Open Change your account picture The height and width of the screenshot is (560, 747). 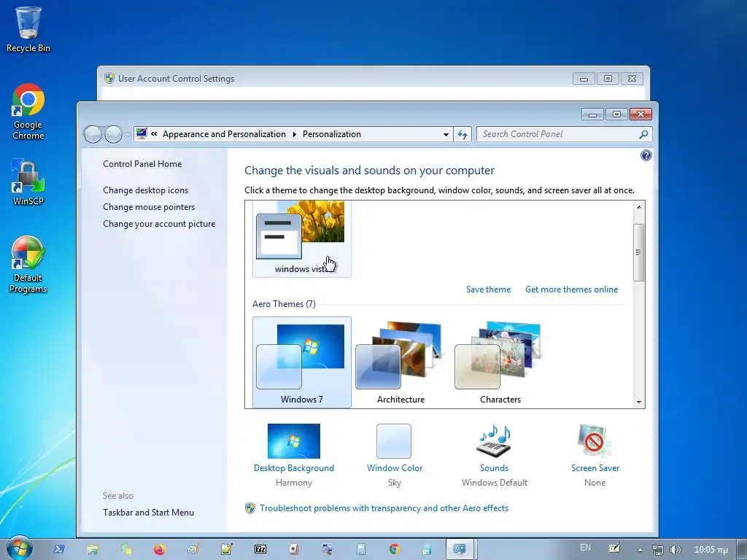[159, 224]
